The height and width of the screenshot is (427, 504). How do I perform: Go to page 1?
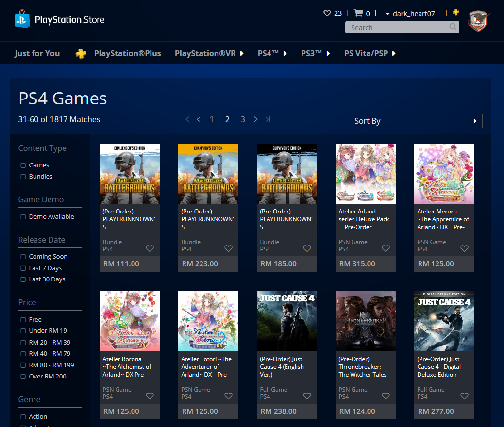click(x=212, y=119)
